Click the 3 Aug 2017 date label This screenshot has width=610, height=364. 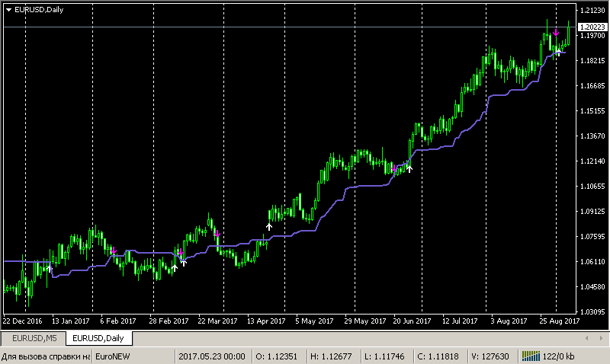509,321
